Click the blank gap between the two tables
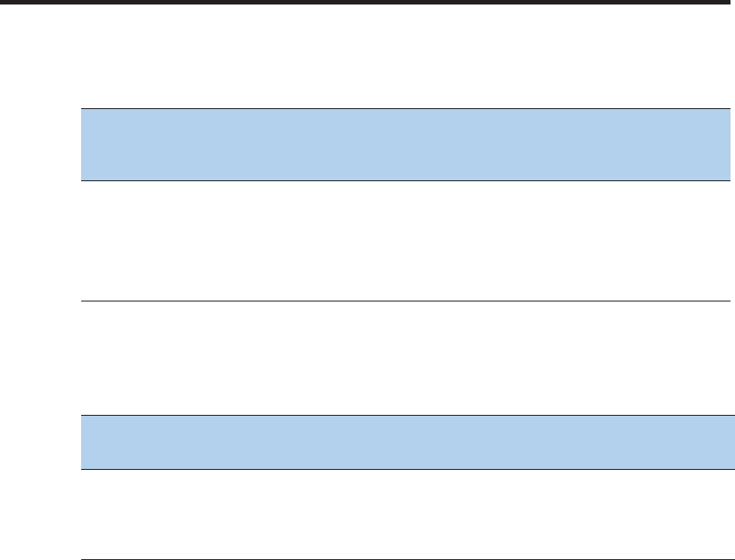Viewport: 735px width, 560px height. pyautogui.click(x=405, y=358)
